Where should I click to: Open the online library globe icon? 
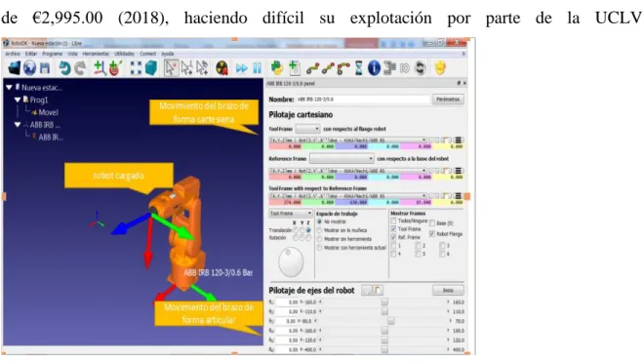pos(29,67)
